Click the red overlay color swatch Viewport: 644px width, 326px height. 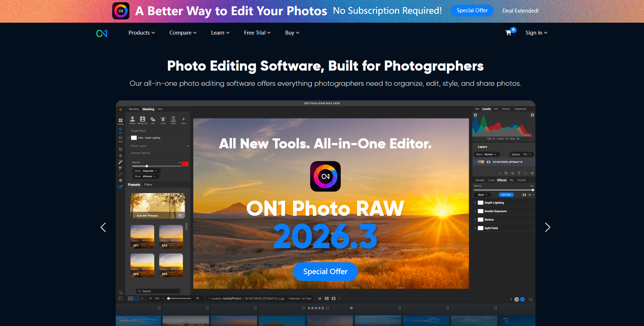click(x=185, y=164)
